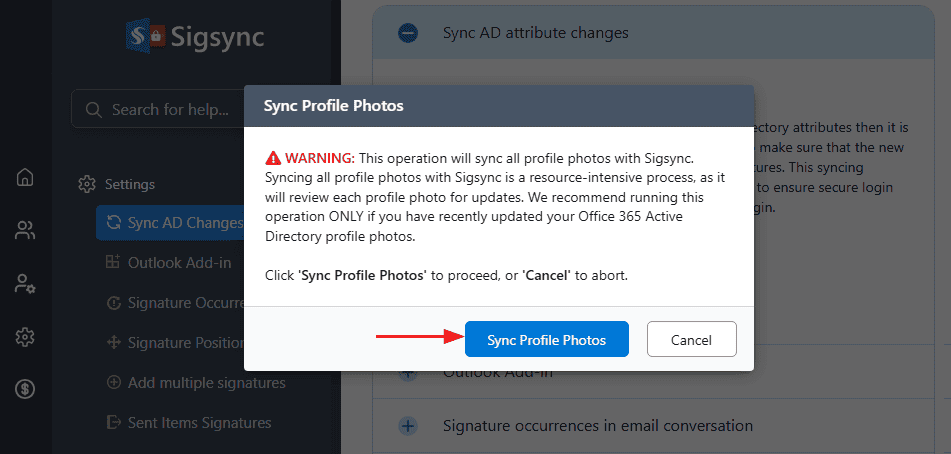Screen dimensions: 951x454
Task: Open the user settings icon in rail
Action: (25, 283)
